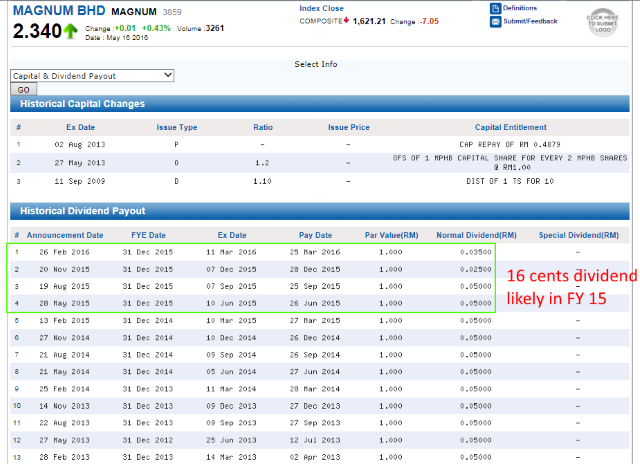Click the Pay Date column header

pos(316,235)
